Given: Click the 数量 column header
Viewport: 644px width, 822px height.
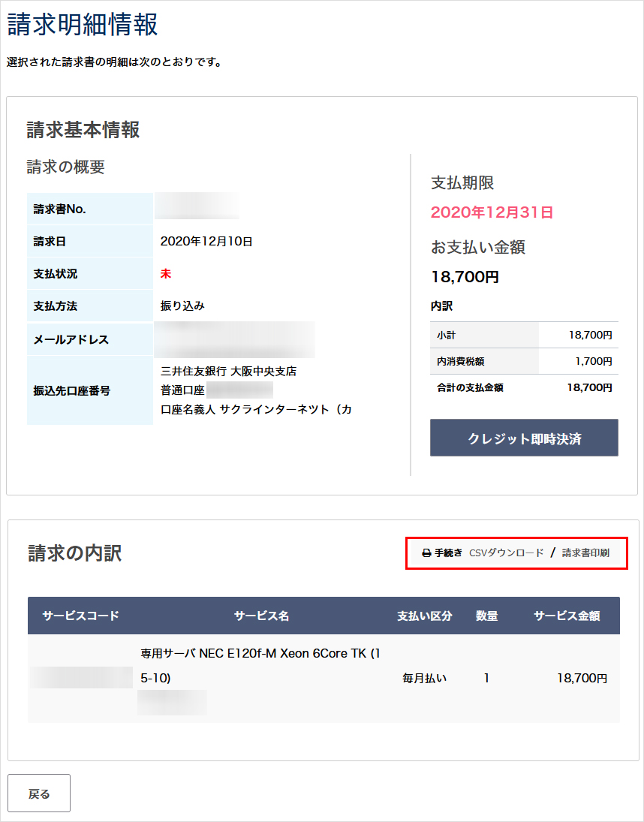Looking at the screenshot, I should (486, 616).
